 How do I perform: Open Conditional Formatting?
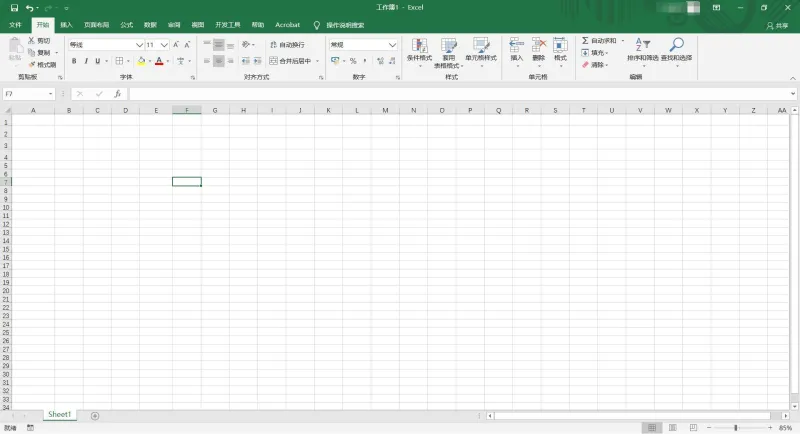tap(419, 51)
